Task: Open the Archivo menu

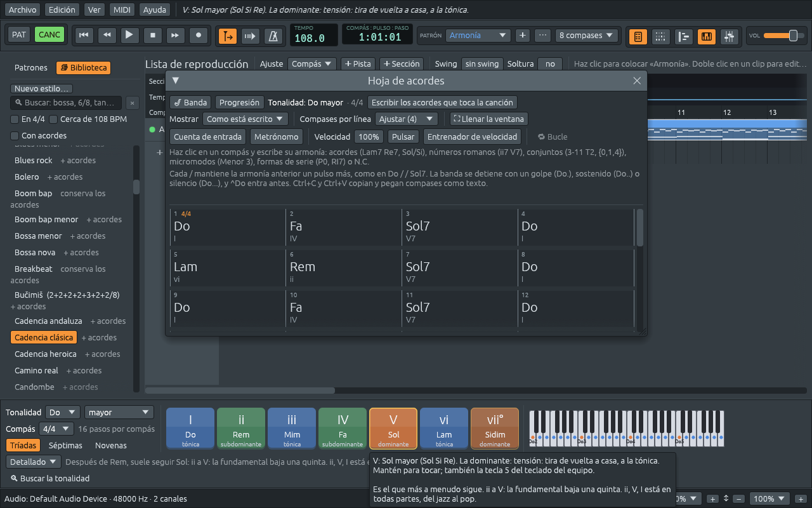Action: click(x=23, y=10)
